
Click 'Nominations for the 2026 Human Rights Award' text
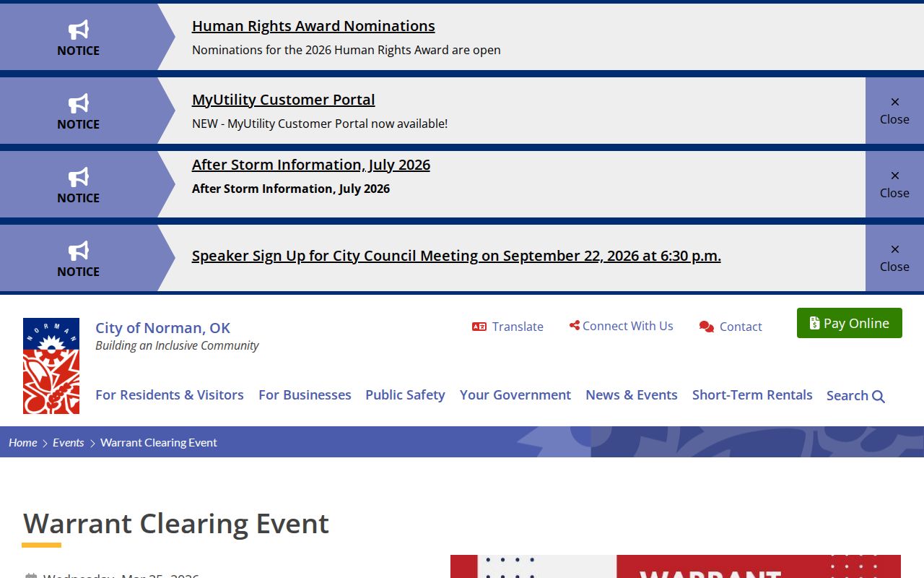click(x=346, y=50)
